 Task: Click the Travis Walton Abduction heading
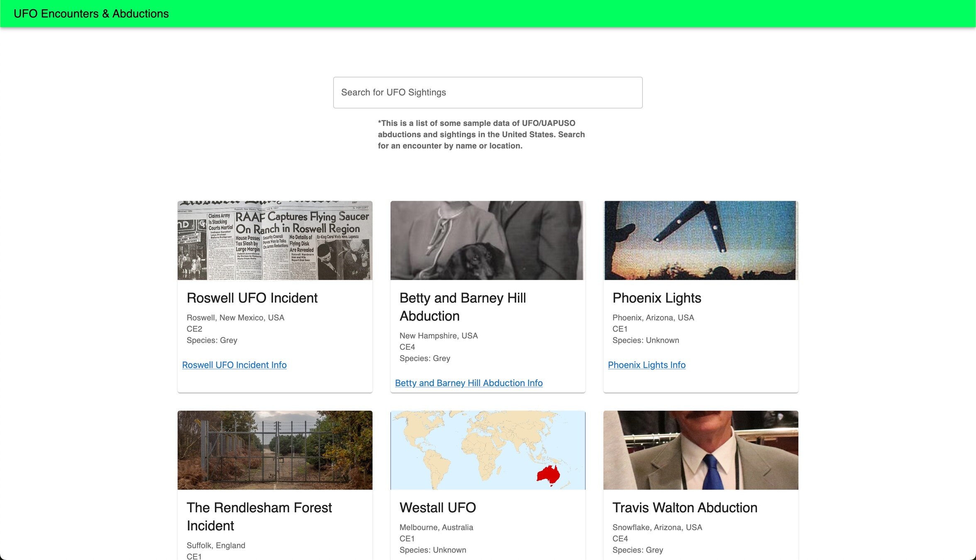pyautogui.click(x=685, y=507)
